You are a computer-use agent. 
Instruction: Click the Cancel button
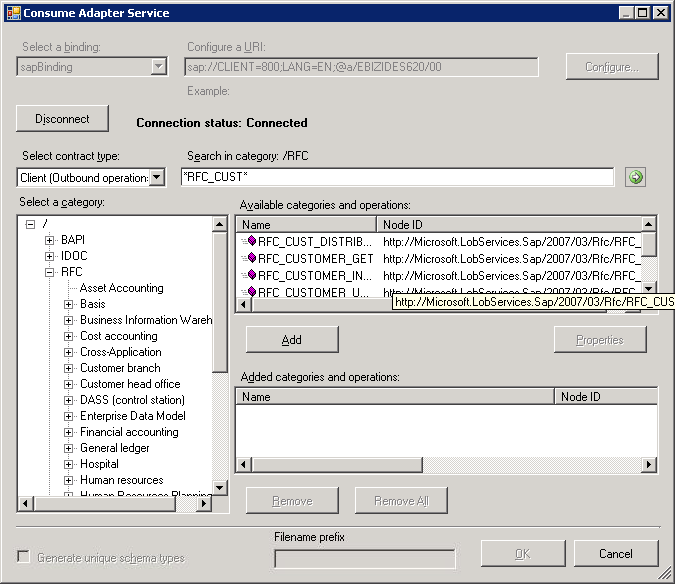pos(616,553)
